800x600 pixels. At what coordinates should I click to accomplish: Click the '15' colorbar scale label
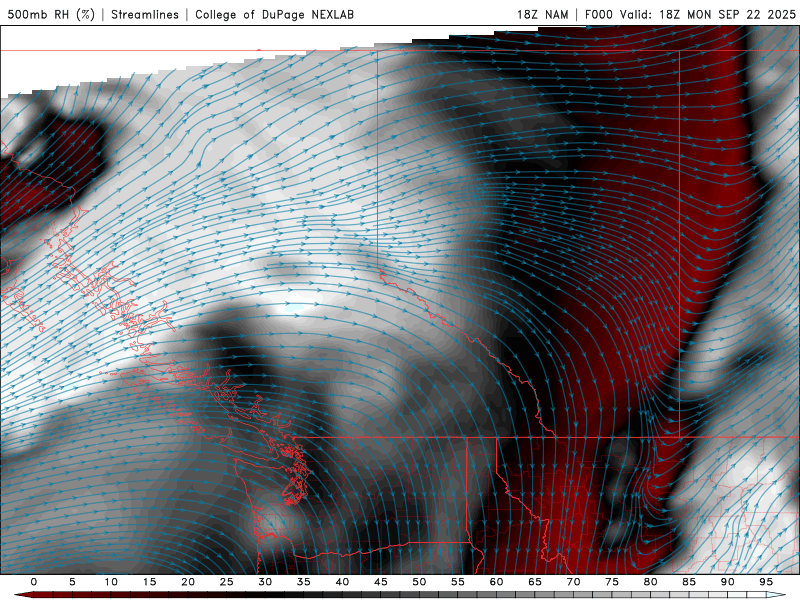tap(149, 582)
